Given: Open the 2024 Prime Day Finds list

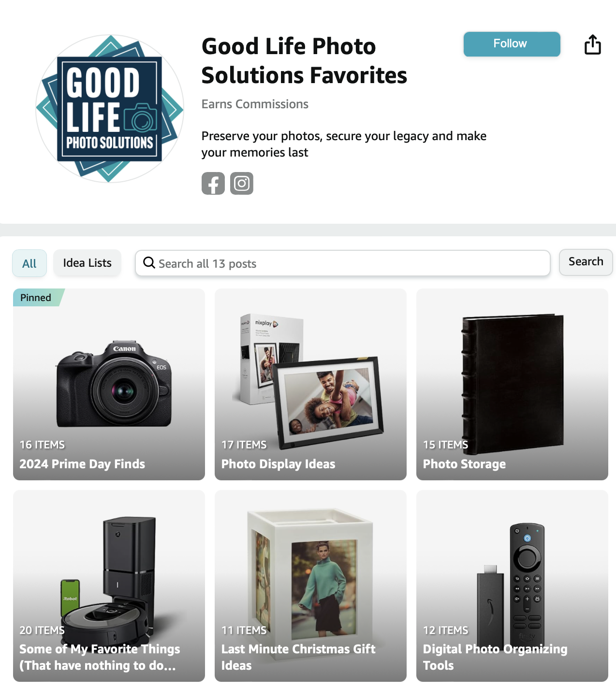Looking at the screenshot, I should 109,384.
